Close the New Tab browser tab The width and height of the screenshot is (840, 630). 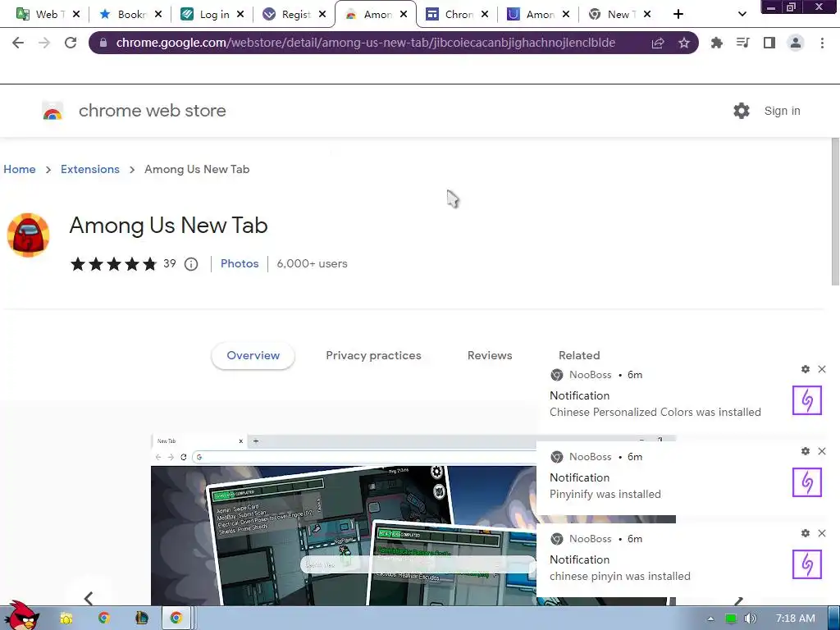click(x=647, y=15)
